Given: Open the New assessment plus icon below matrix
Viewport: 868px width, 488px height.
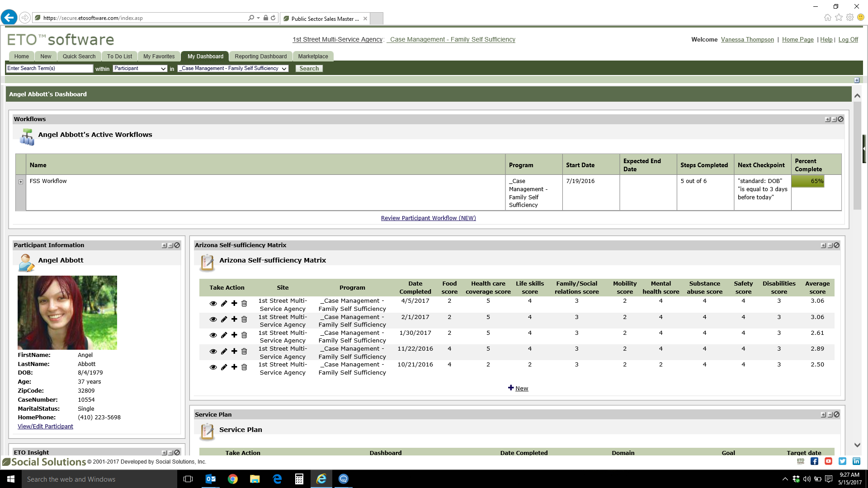Looking at the screenshot, I should [x=511, y=388].
